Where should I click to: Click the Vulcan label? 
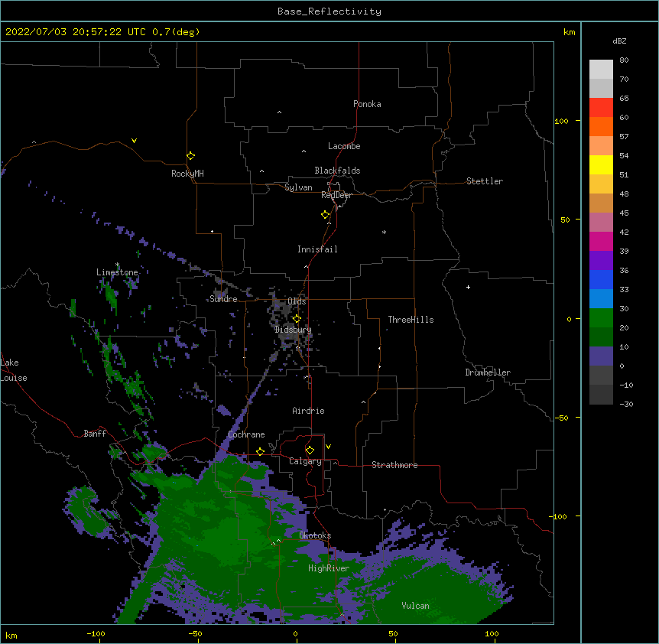click(x=415, y=606)
